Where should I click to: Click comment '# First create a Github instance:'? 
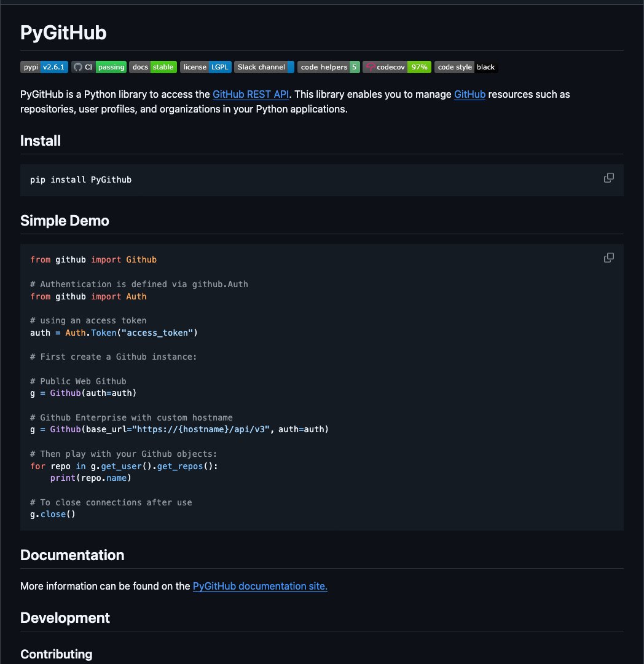(114, 357)
